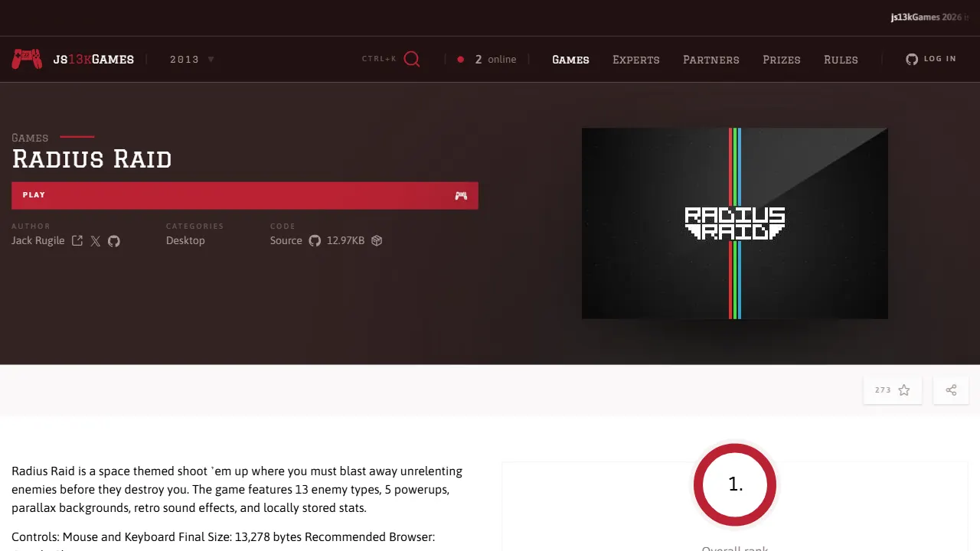Click the js13kGames red gamepad logo
Viewport: 980px width, 551px height.
coord(27,59)
